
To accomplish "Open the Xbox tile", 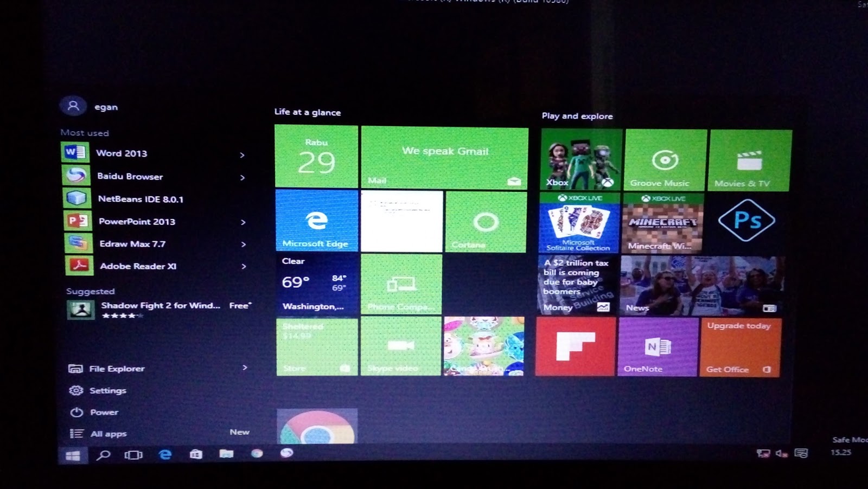I will [581, 159].
